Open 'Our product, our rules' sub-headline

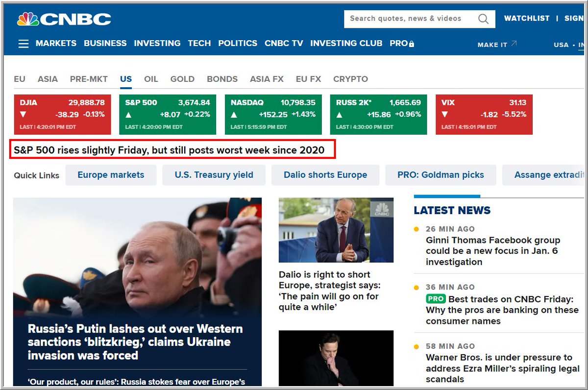pos(136,382)
